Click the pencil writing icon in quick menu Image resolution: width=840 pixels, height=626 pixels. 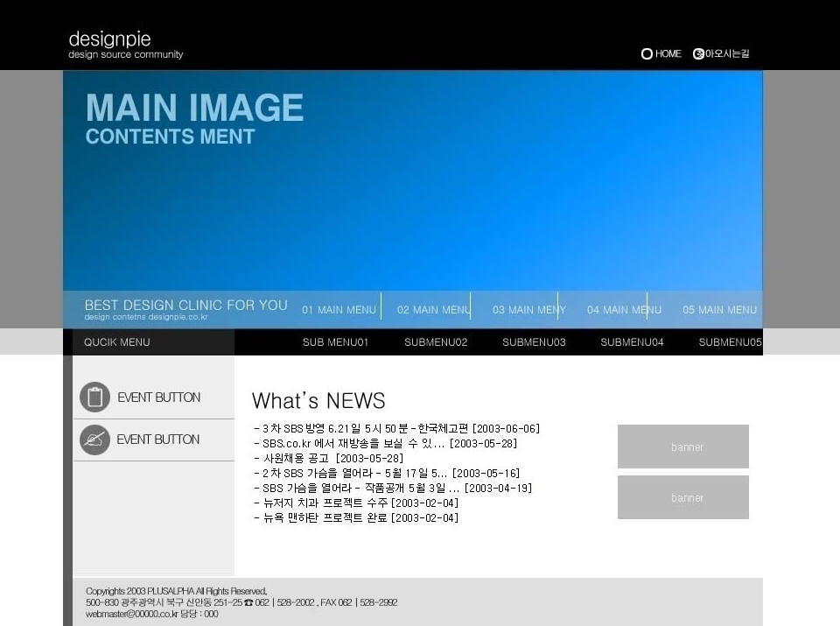click(94, 440)
